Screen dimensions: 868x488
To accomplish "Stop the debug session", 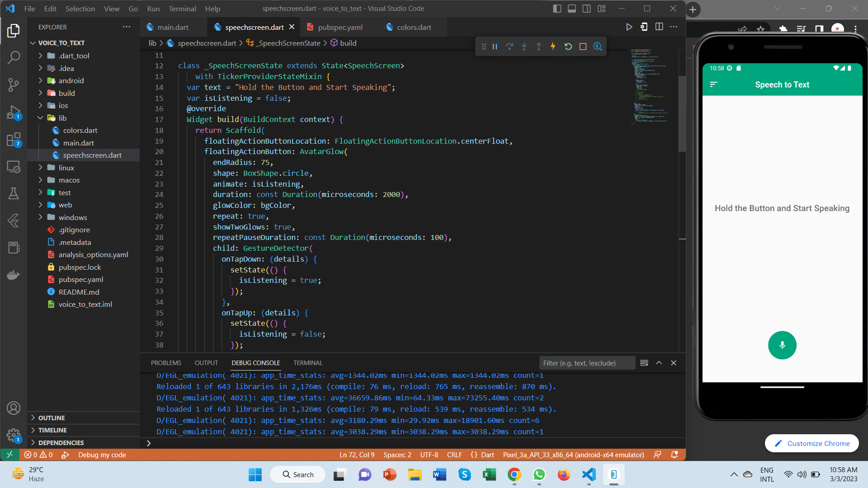I will pyautogui.click(x=583, y=46).
